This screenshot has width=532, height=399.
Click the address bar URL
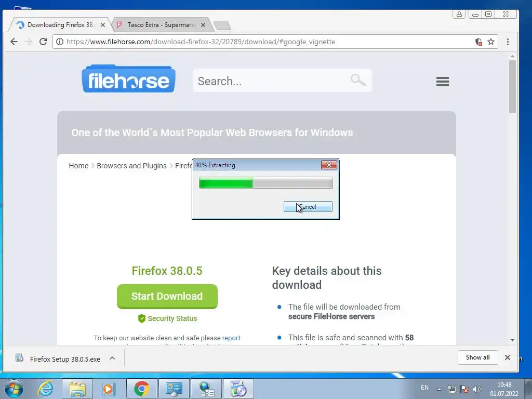coord(201,42)
